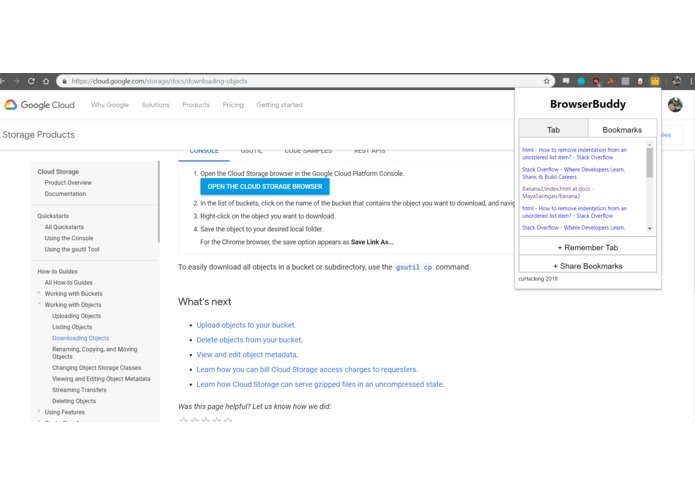This screenshot has width=695, height=494.
Task: Click the + Remember Tab button
Action: click(x=588, y=247)
